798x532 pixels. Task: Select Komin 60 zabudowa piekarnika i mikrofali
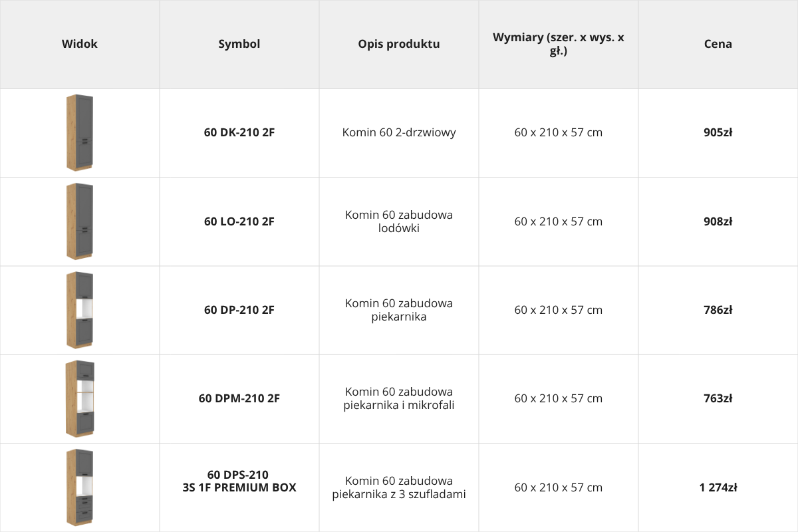pos(399,398)
